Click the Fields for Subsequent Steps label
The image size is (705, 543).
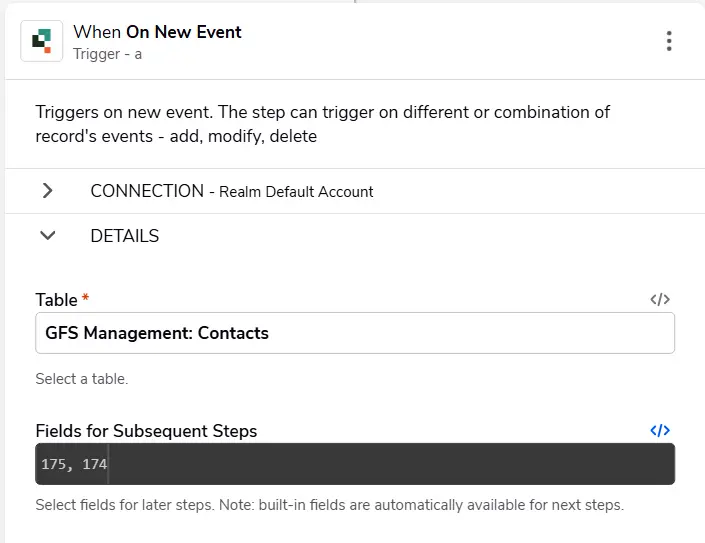pos(146,431)
